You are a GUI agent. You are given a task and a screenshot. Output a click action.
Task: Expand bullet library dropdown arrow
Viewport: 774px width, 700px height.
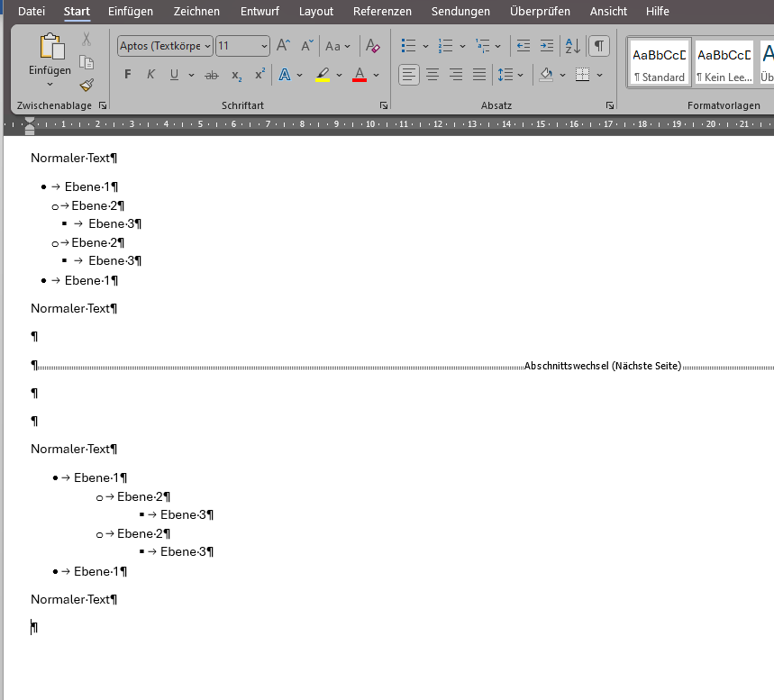click(425, 47)
